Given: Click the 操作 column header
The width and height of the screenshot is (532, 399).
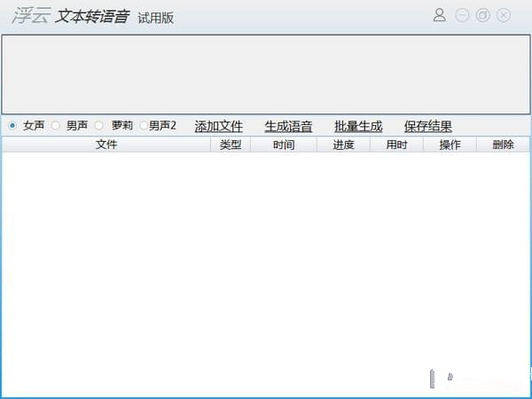Looking at the screenshot, I should point(450,145).
